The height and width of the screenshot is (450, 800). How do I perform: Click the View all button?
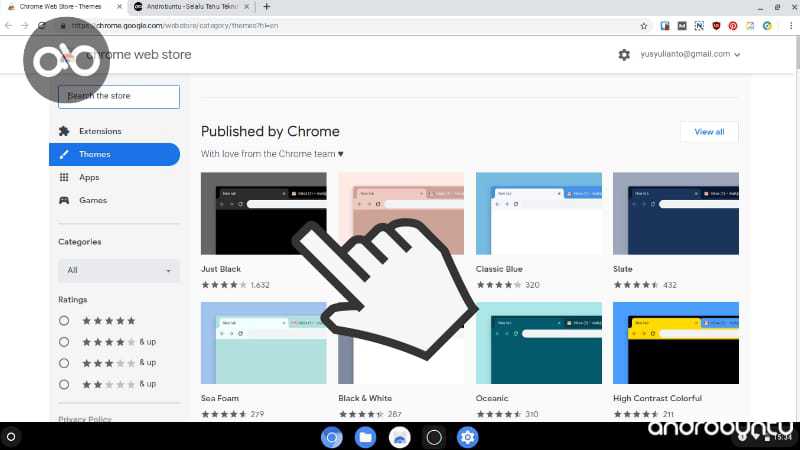click(709, 132)
